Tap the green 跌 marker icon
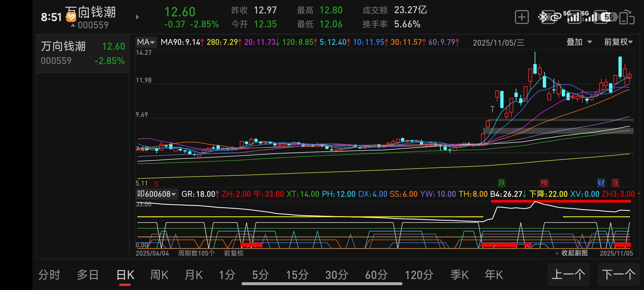Screen dimensions: 644x290 point(502,183)
